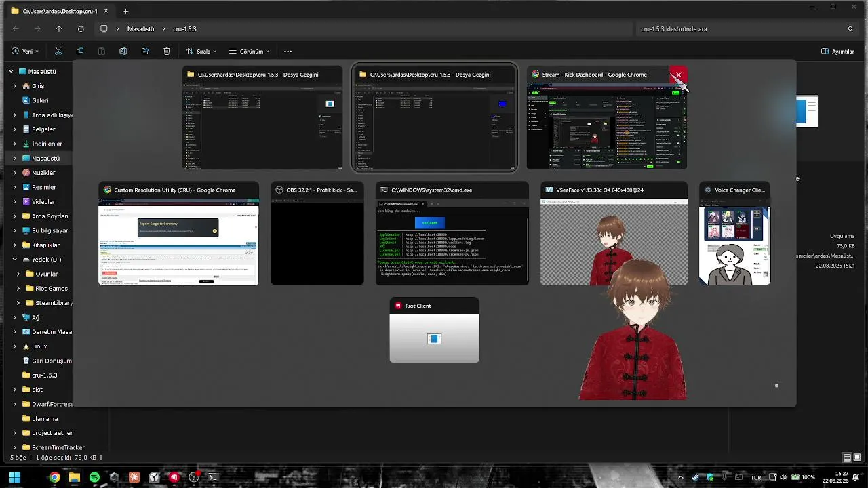Expand the İndirilenler tree node
Viewport: 868px width, 488px height.
point(15,144)
